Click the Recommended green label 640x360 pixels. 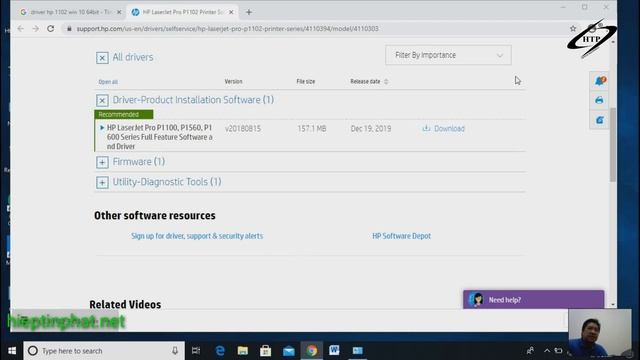point(124,114)
